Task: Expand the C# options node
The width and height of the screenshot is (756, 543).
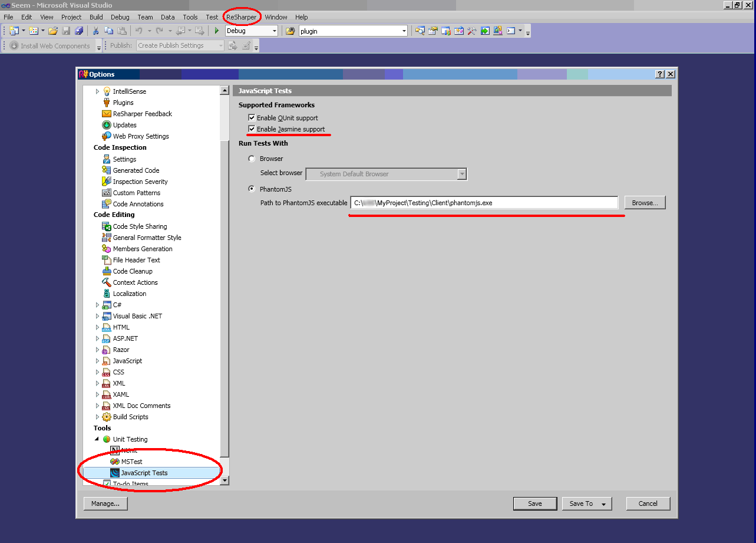Action: click(98, 305)
